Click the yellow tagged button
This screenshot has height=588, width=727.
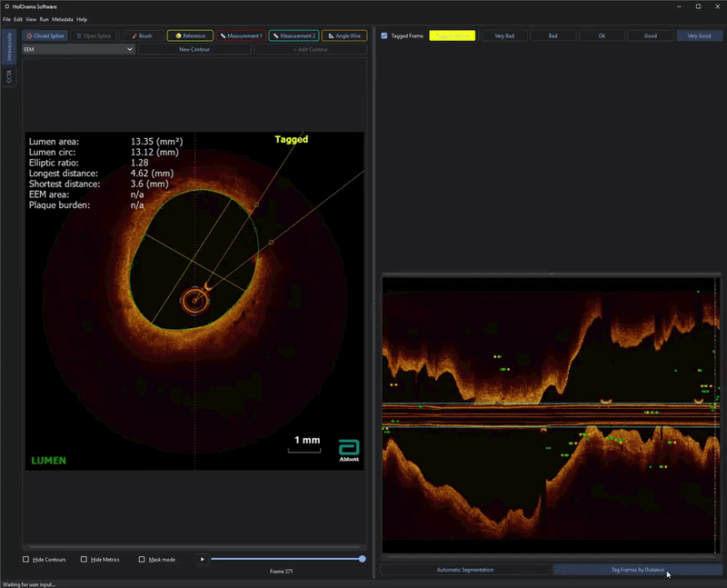click(x=452, y=35)
